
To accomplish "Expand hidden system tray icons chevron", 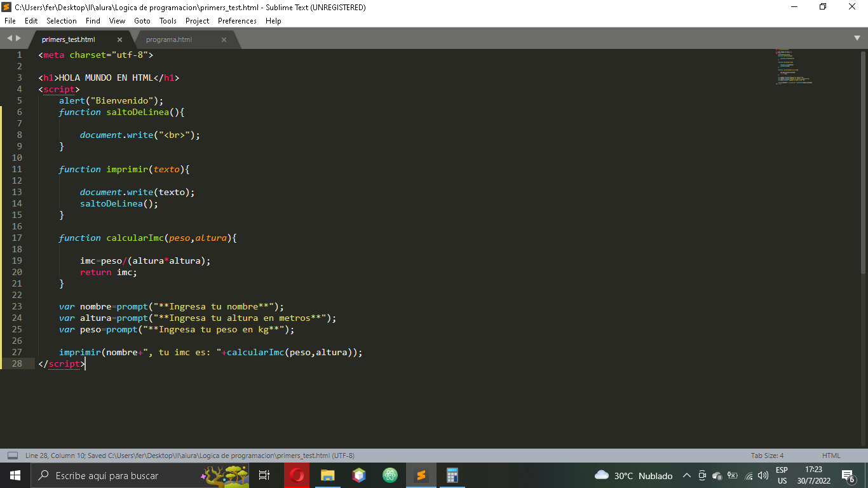I will 687,475.
